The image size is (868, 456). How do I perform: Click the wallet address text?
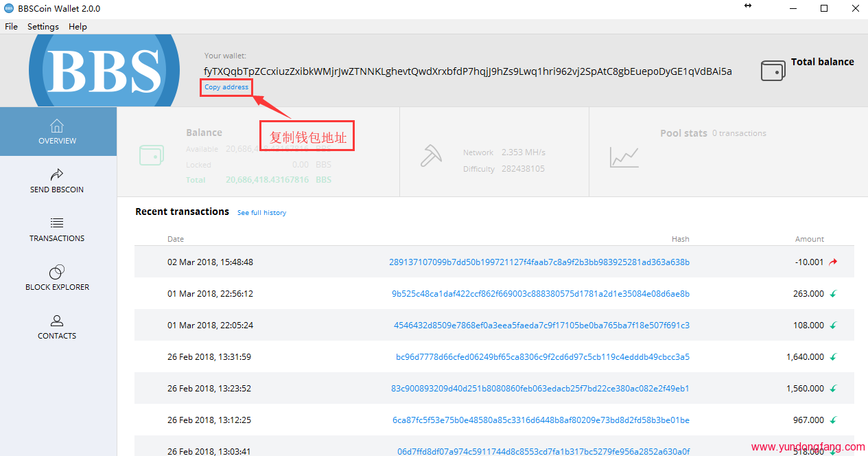pyautogui.click(x=467, y=71)
